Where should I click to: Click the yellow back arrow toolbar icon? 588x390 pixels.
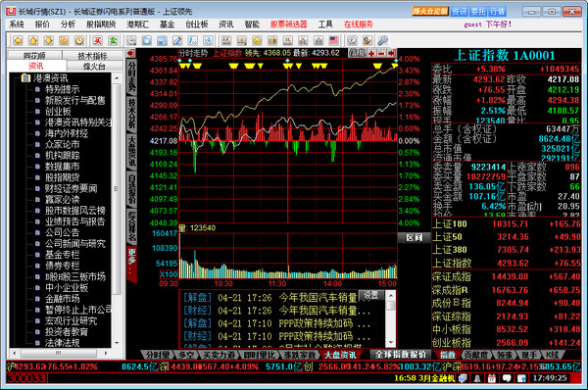[18, 40]
